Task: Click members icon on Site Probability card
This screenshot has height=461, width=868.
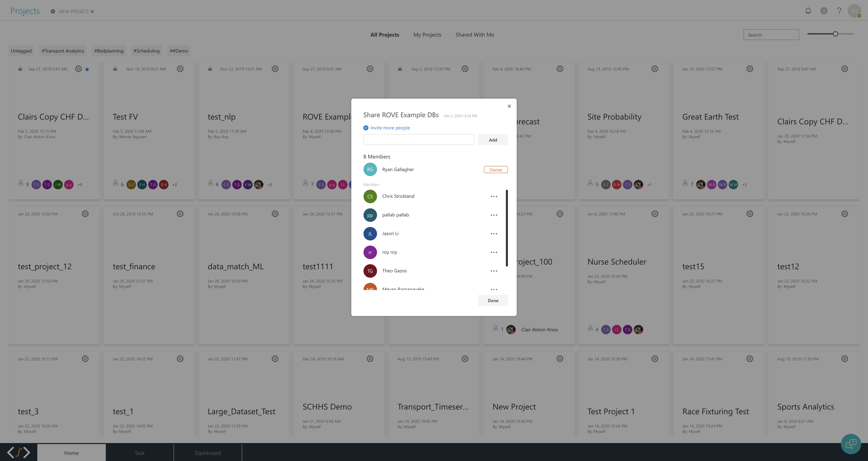Action: (x=590, y=183)
